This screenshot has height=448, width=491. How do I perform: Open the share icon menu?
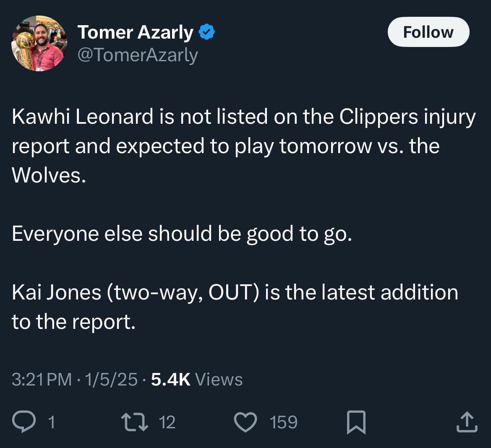[x=467, y=422]
